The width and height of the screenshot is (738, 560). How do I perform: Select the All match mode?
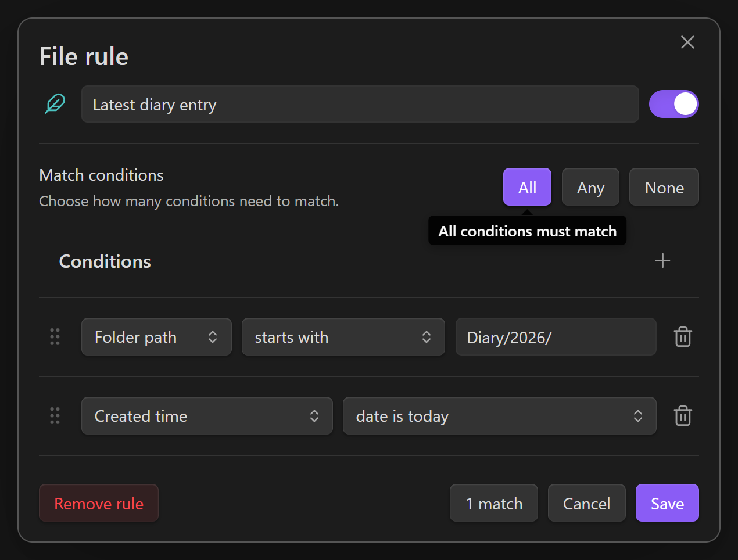527,187
